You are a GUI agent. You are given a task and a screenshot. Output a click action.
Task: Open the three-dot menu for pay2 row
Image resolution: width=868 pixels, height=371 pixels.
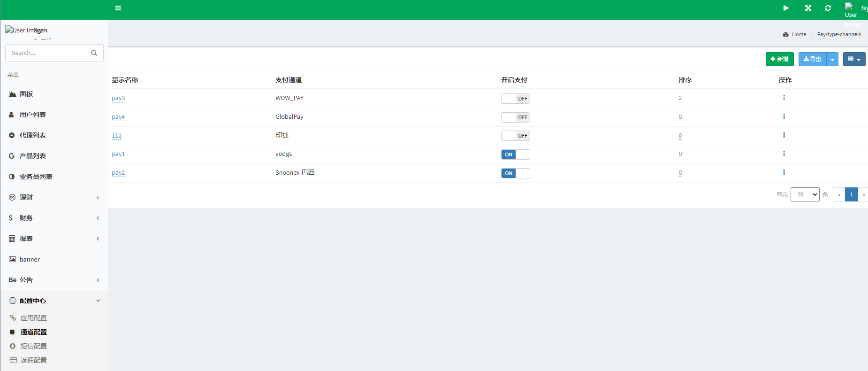click(x=784, y=172)
